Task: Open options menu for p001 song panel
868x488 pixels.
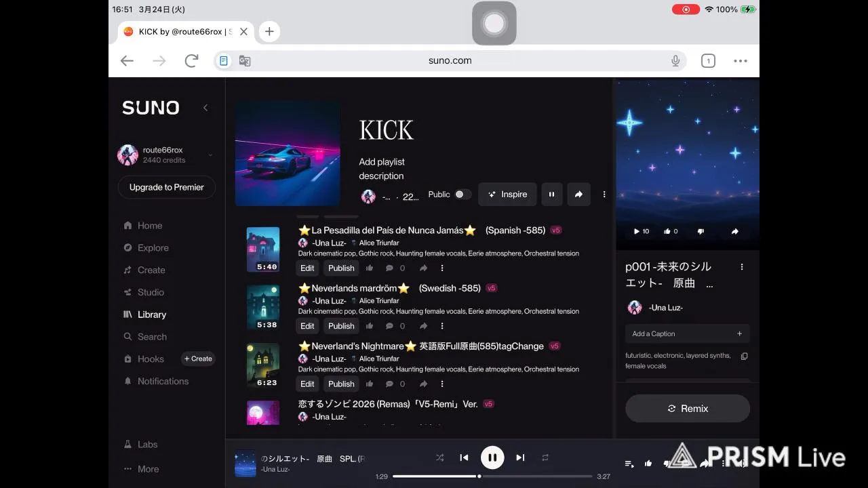Action: [x=742, y=267]
